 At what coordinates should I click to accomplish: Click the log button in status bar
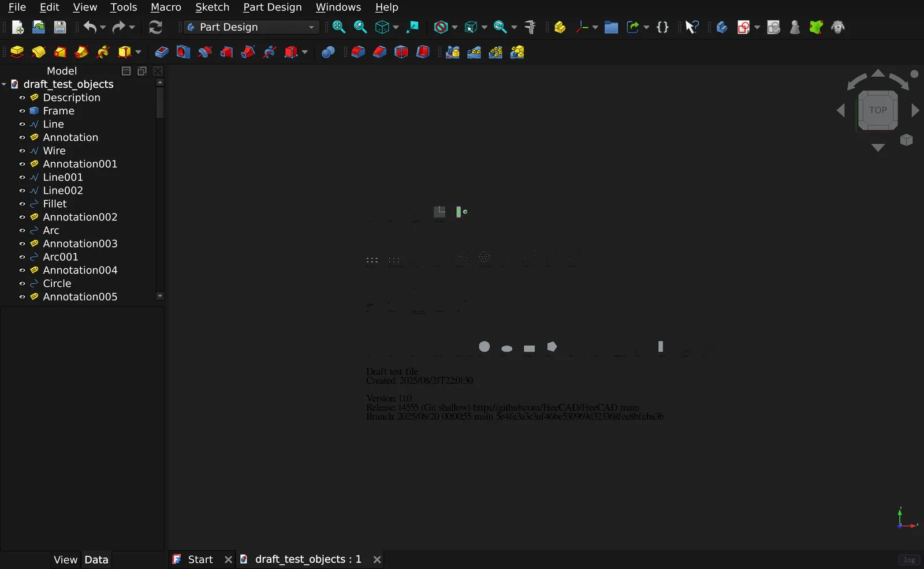pyautogui.click(x=909, y=560)
